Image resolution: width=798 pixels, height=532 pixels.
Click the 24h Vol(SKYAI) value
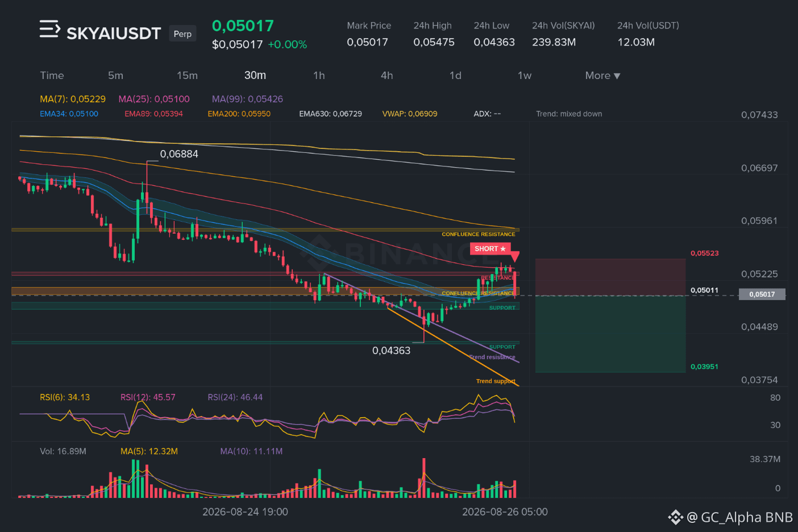(554, 42)
